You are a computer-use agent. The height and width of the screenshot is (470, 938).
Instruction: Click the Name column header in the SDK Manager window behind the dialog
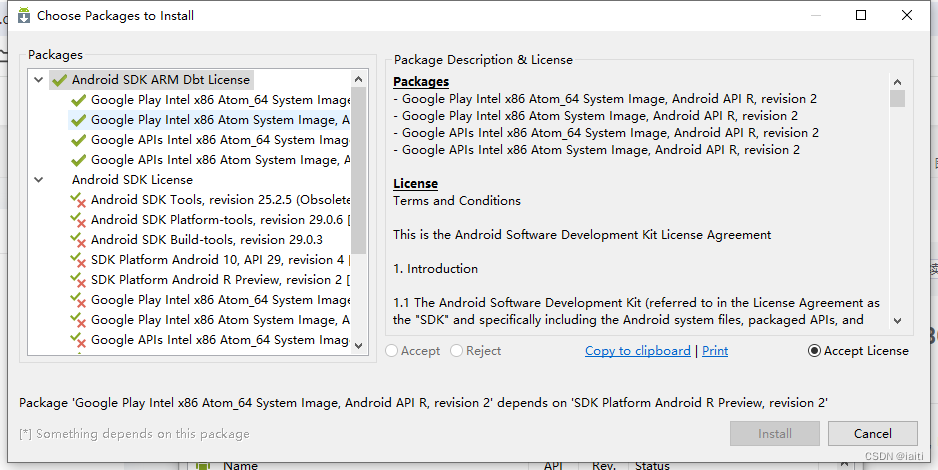click(x=240, y=465)
